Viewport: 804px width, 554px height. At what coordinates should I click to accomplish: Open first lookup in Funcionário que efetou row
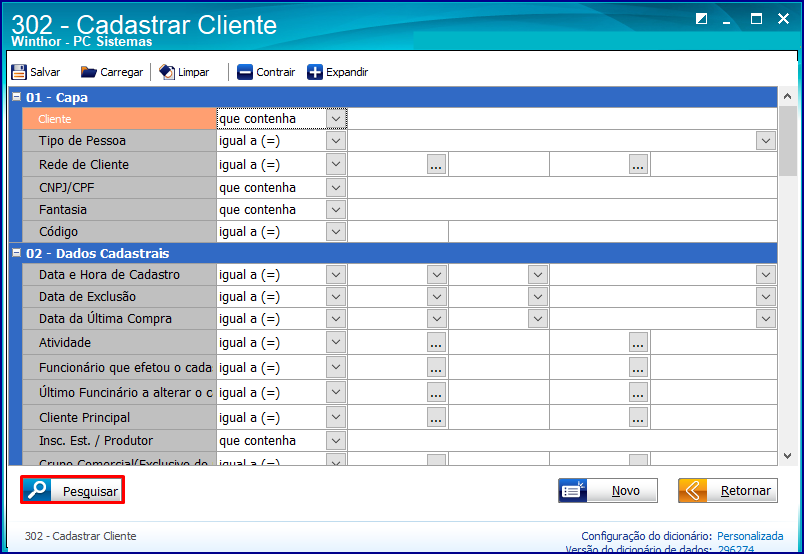click(x=436, y=368)
